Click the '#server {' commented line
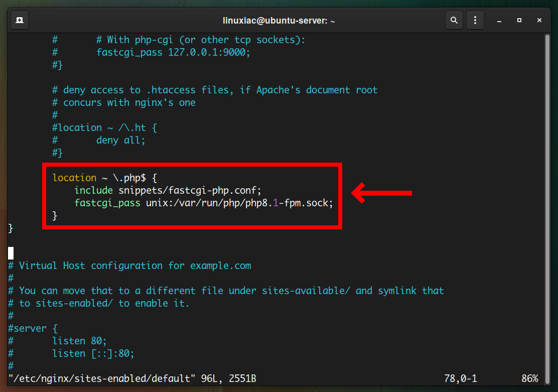 33,328
